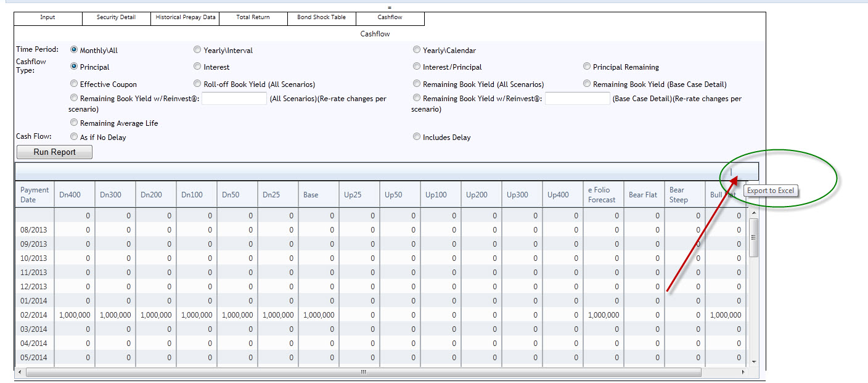
Task: Click the horizontal scrollbar thumb
Action: coord(363,373)
